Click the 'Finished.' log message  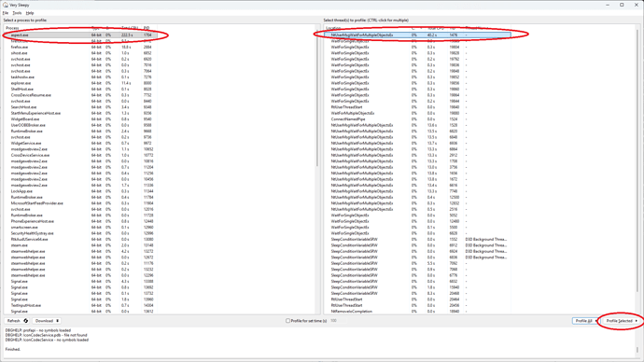pos(13,349)
